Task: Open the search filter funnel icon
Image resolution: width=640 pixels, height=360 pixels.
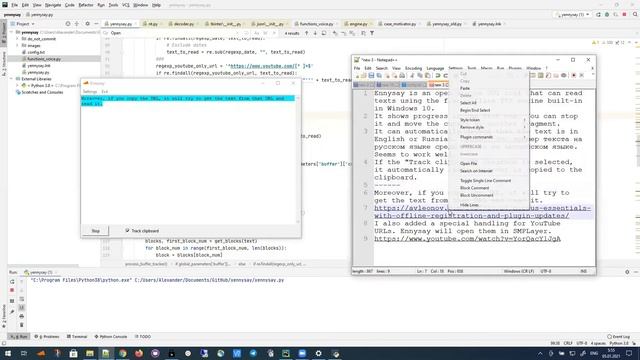Action: tap(372, 33)
